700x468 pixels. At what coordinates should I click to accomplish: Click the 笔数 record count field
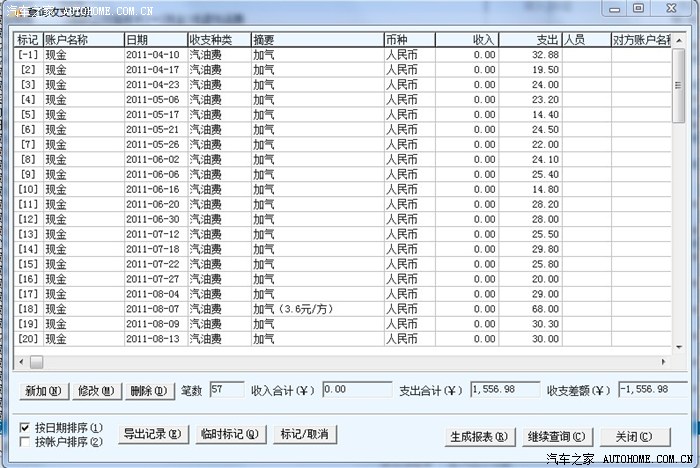point(228,389)
